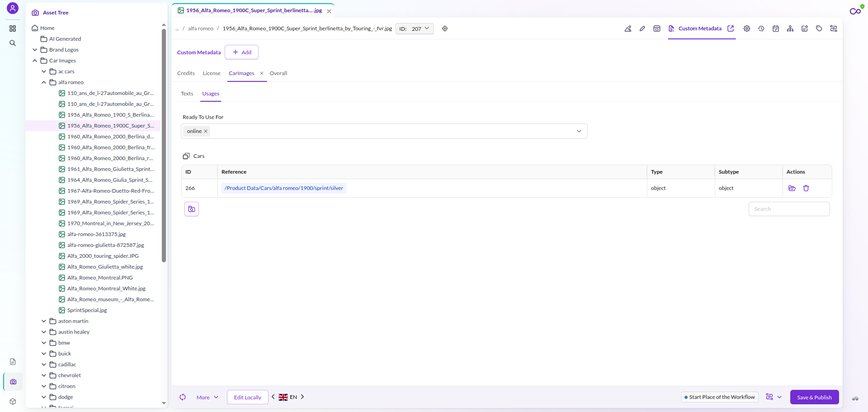Expand the Brand Logos folder
This screenshot has width=868, height=412.
[x=35, y=50]
